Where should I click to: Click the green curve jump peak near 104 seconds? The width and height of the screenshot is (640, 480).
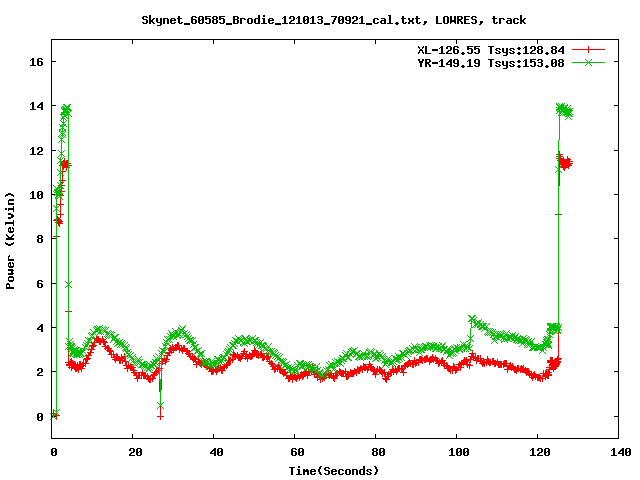(x=472, y=318)
